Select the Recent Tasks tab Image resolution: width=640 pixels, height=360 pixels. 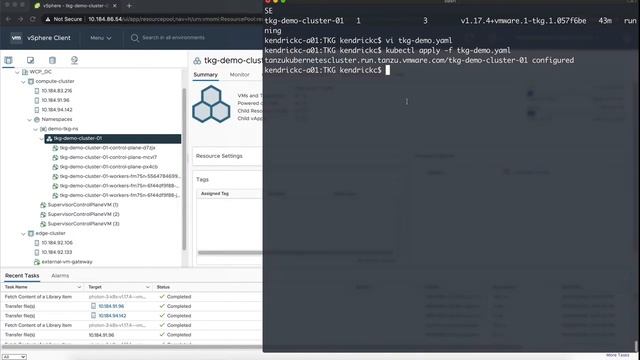tap(22, 276)
